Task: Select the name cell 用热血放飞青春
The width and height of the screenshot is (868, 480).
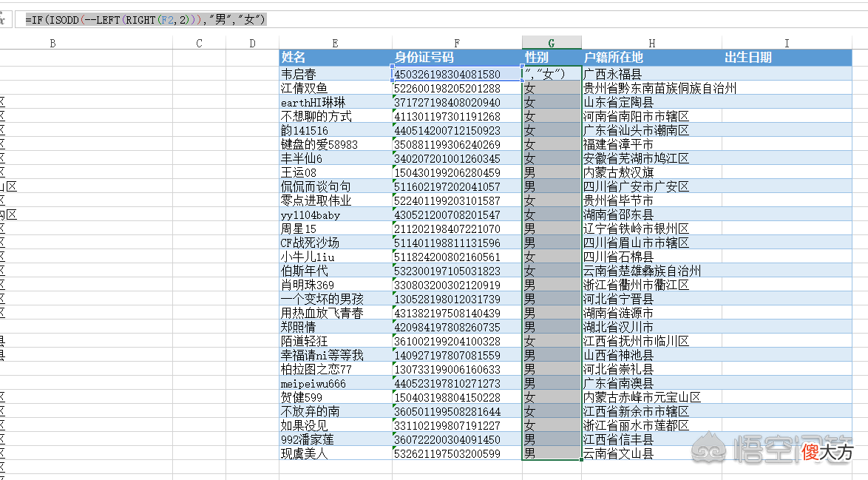Action: [336, 313]
